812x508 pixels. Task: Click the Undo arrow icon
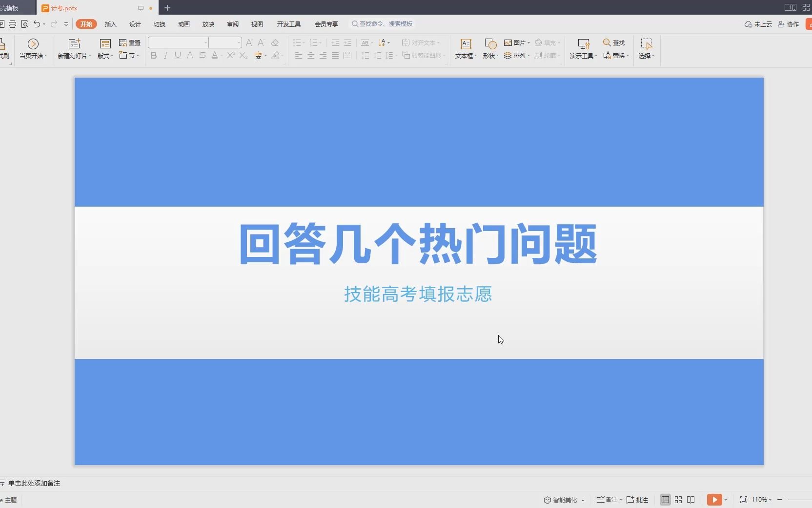pos(37,24)
